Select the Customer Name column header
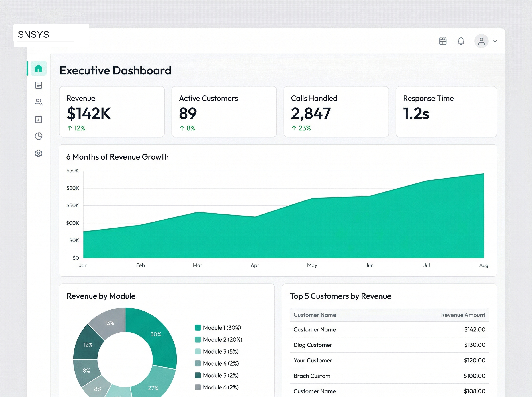Screen dimensions: 532x397 (x=315, y=315)
